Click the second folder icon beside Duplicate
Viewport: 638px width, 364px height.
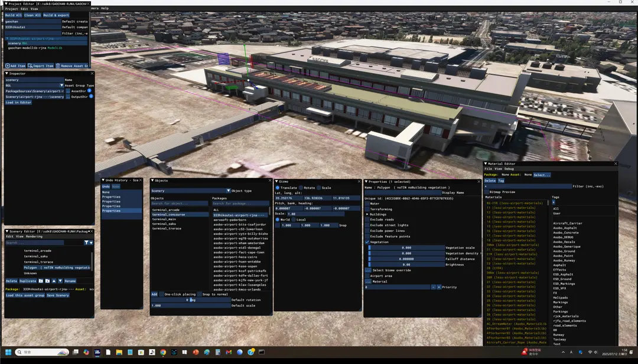[47, 281]
